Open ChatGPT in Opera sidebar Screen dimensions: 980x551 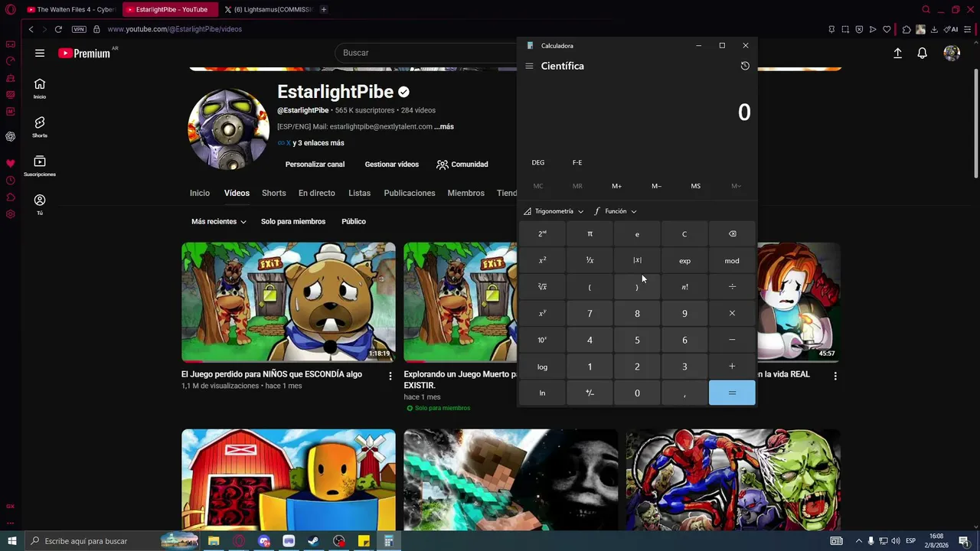click(x=11, y=136)
